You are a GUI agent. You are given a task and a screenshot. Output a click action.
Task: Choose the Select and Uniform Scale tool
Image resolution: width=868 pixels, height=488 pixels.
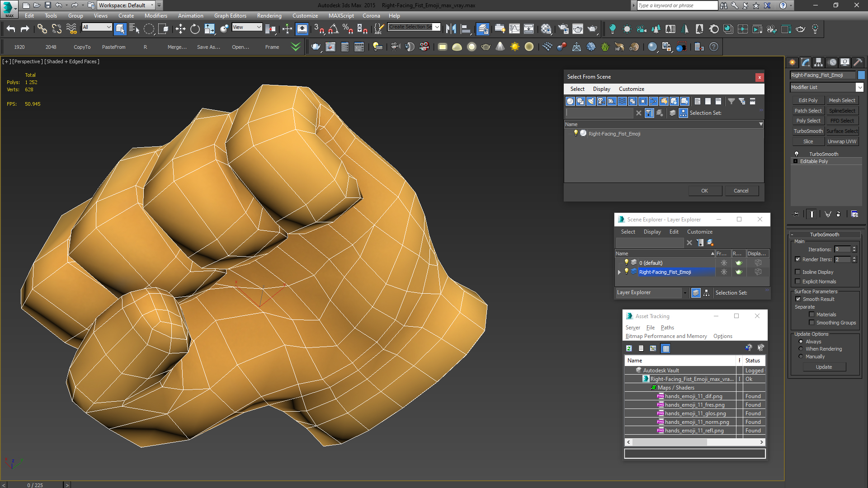point(209,29)
